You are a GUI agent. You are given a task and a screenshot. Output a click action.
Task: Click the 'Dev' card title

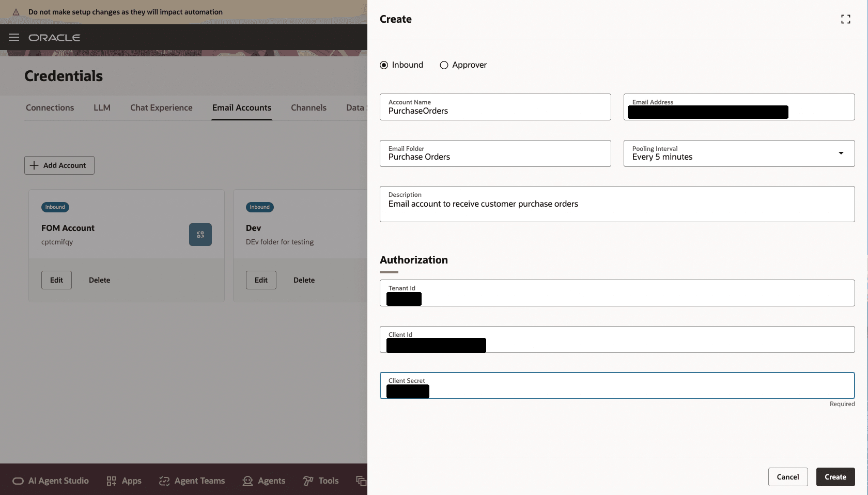(x=253, y=228)
